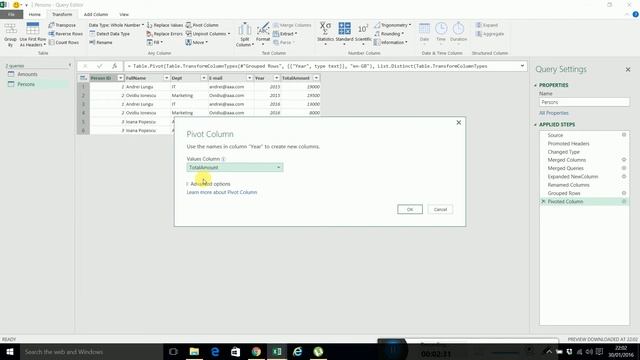
Task: Open Learn more about Pivot Column link
Action: click(x=222, y=192)
